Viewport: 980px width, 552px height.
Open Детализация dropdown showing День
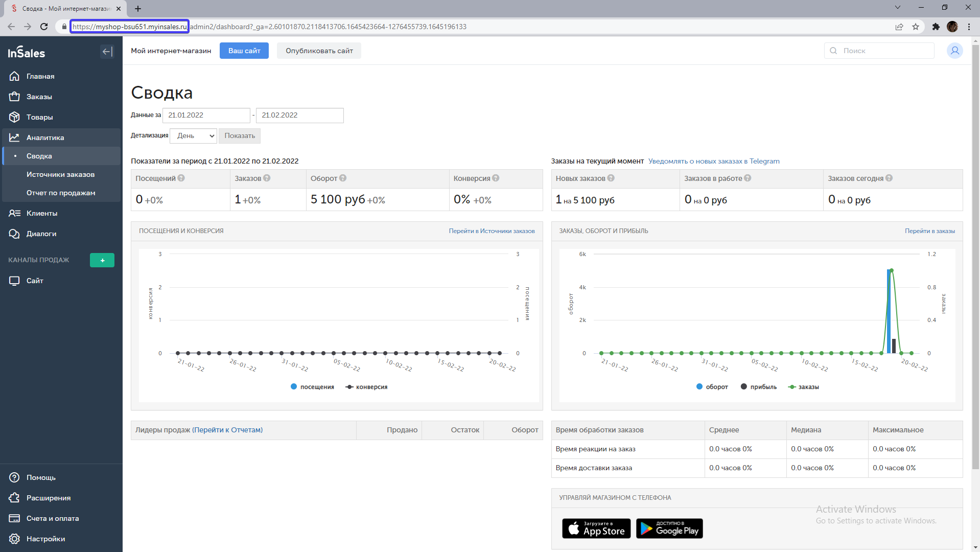tap(194, 136)
